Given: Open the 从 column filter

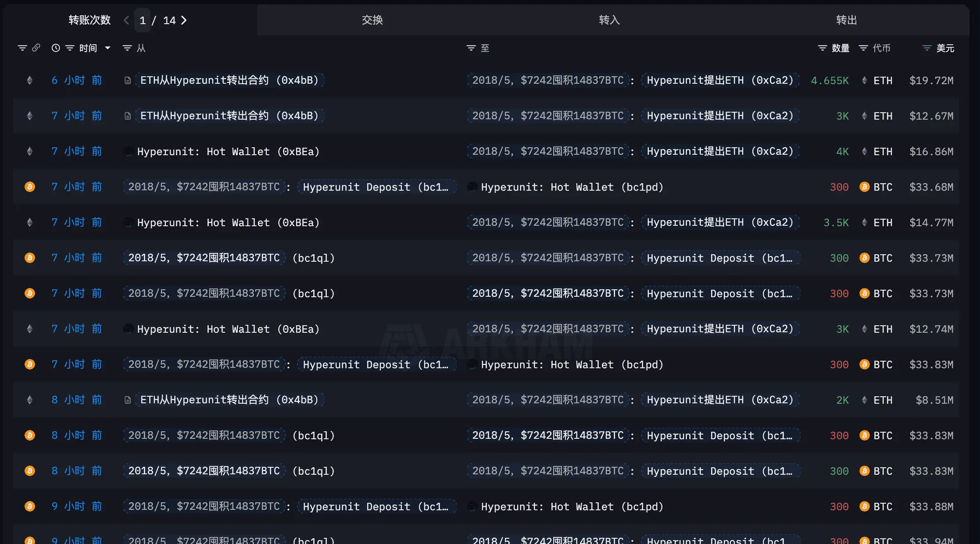Looking at the screenshot, I should (x=127, y=48).
